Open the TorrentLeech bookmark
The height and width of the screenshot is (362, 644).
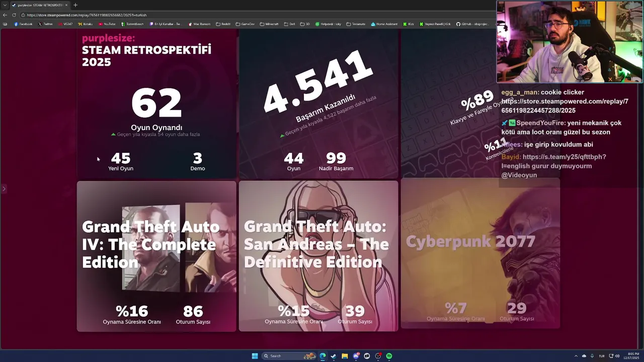pyautogui.click(x=133, y=24)
